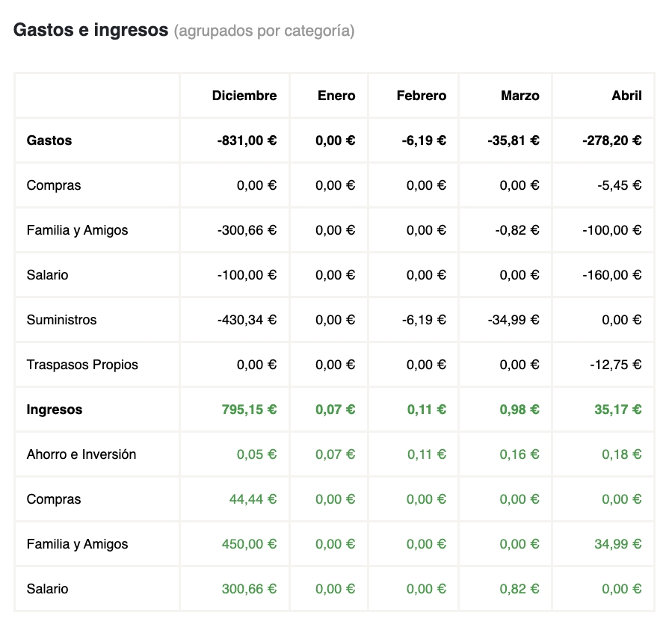Click the Ingresos row label
This screenshot has height=633, width=672.
[x=55, y=410]
